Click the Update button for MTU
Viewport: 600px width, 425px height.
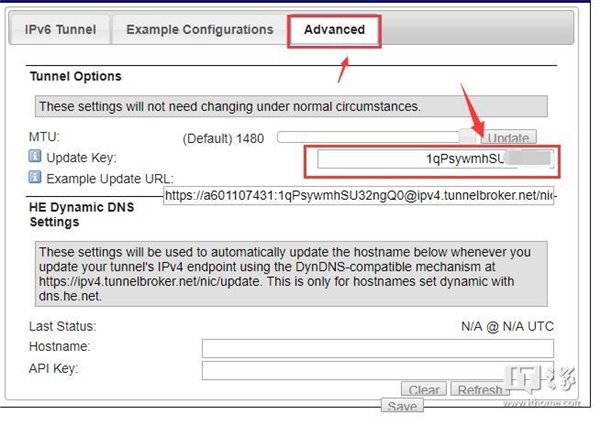[509, 137]
